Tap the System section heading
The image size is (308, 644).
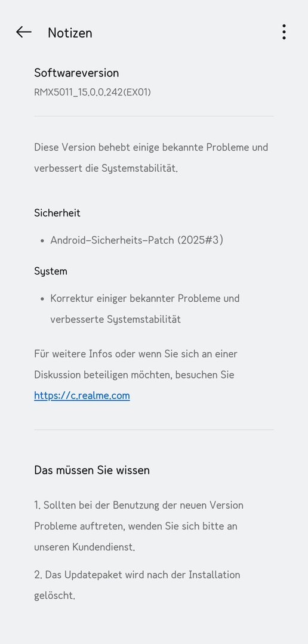pyautogui.click(x=51, y=271)
